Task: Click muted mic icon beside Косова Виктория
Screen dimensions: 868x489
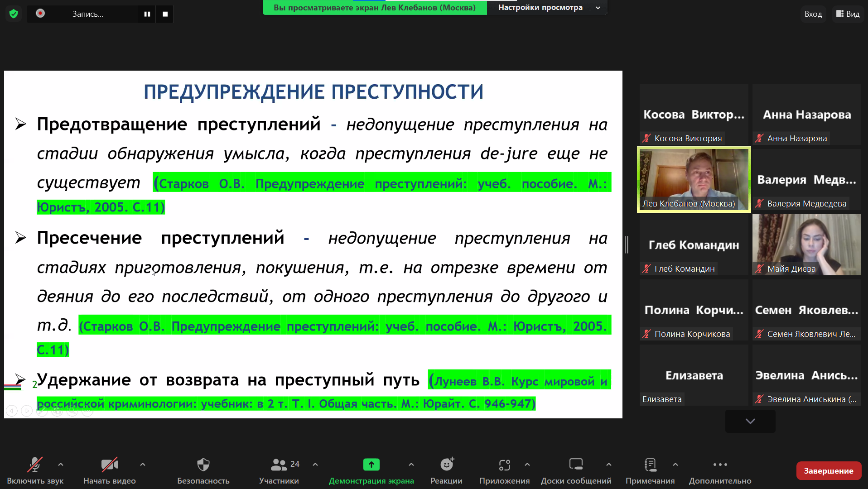Action: click(646, 139)
